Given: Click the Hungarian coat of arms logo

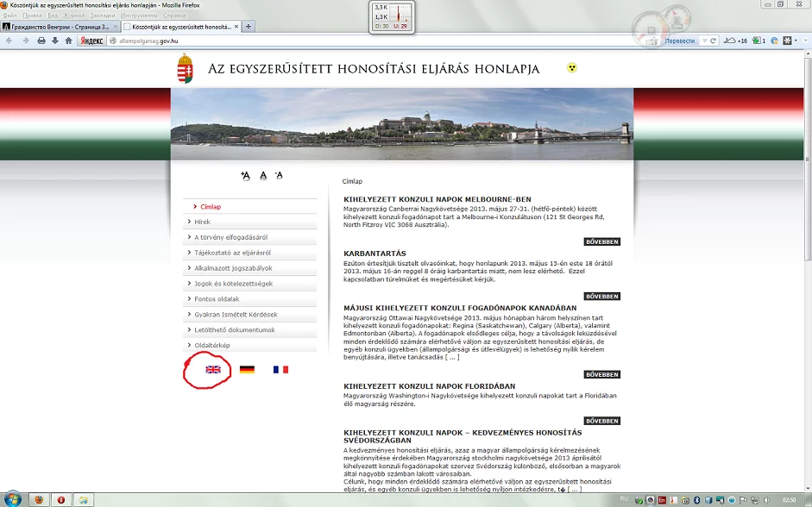Looking at the screenshot, I should tap(186, 69).
